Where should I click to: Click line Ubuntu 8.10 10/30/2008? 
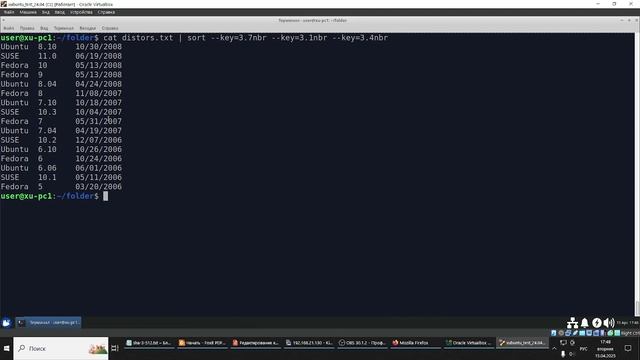pos(61,47)
